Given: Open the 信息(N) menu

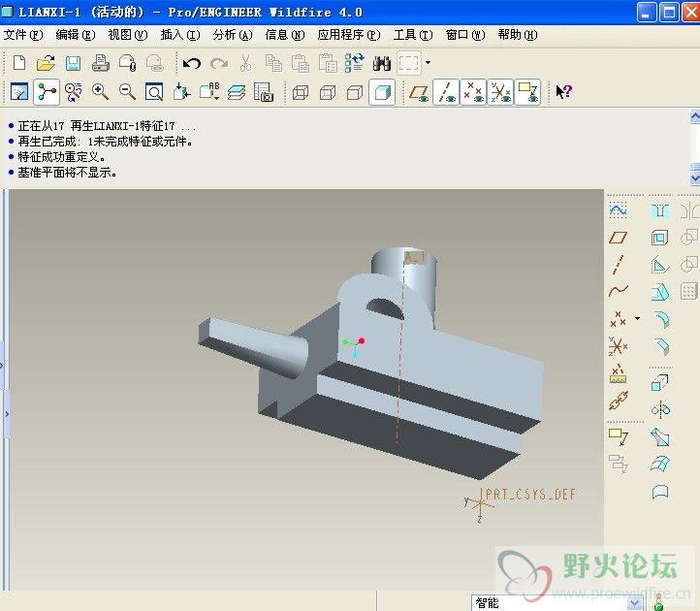Looking at the screenshot, I should pos(285,35).
